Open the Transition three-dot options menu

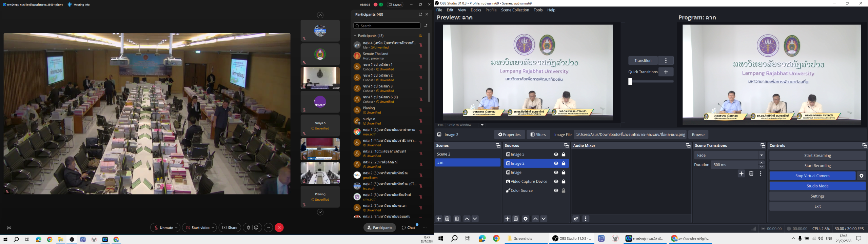coord(666,61)
